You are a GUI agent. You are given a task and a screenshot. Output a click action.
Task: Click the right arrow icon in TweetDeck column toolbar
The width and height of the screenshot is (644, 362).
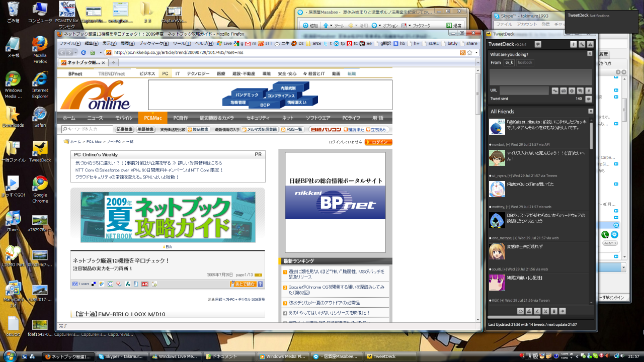[x=562, y=311]
